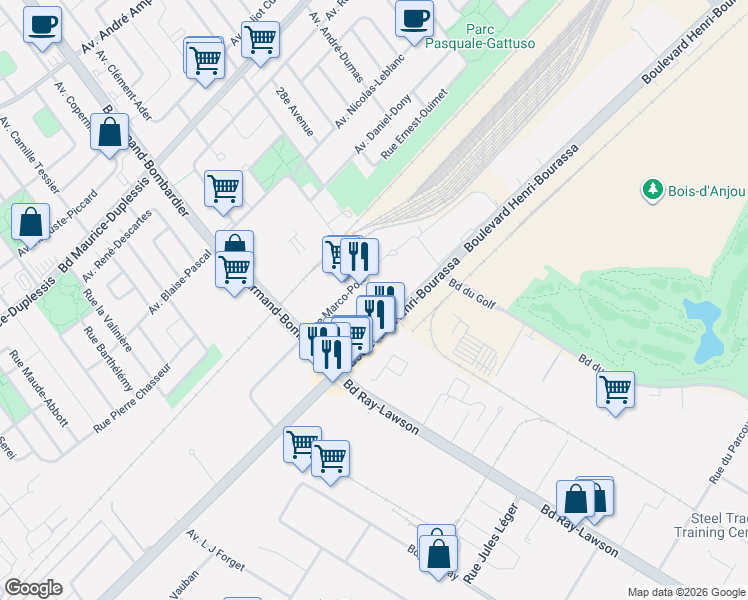This screenshot has height=600, width=748.
Task: Click the Rue Pierre Chasseur street label
Action: coord(132,398)
